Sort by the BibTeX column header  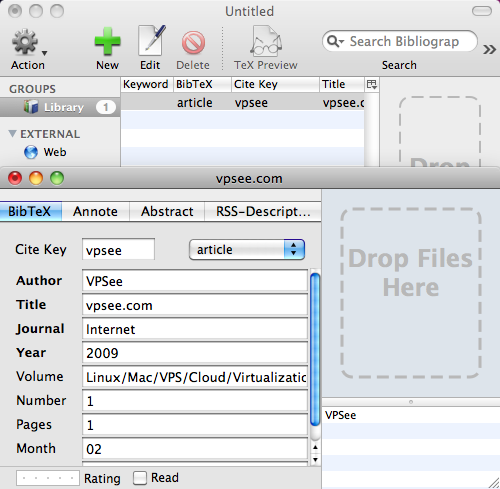(x=202, y=84)
